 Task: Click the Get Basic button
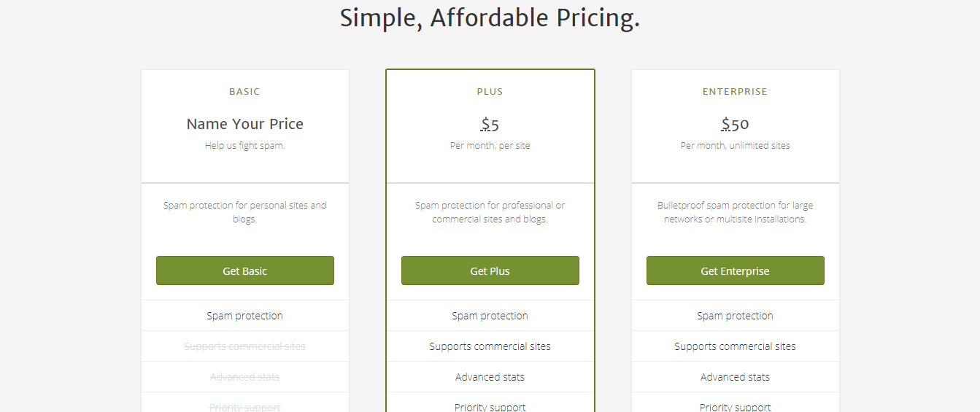pyautogui.click(x=244, y=271)
